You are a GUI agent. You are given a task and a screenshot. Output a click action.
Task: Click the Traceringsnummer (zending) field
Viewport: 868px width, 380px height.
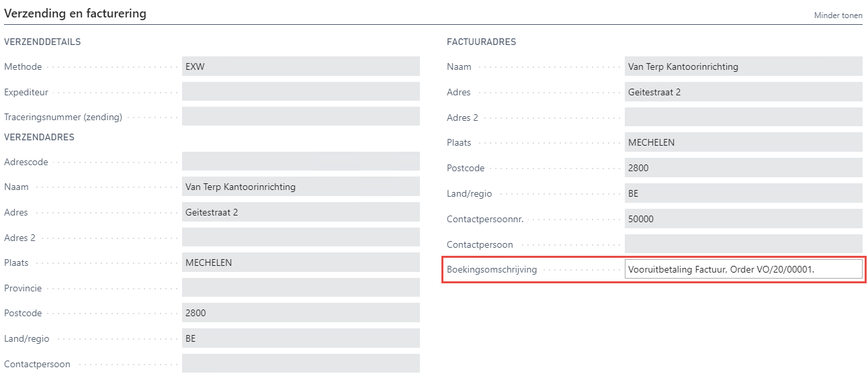[300, 117]
